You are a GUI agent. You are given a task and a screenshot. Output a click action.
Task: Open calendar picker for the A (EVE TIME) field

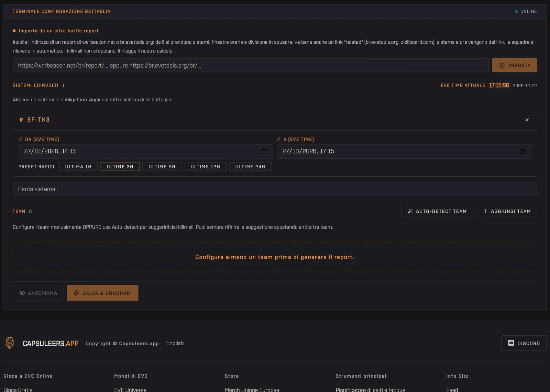[x=522, y=152]
